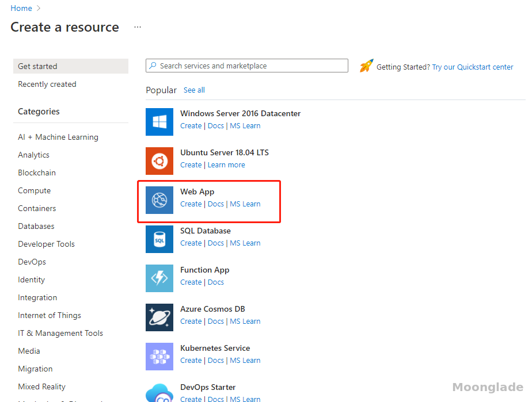Open the Databases category
The width and height of the screenshot is (532, 402).
click(x=36, y=226)
